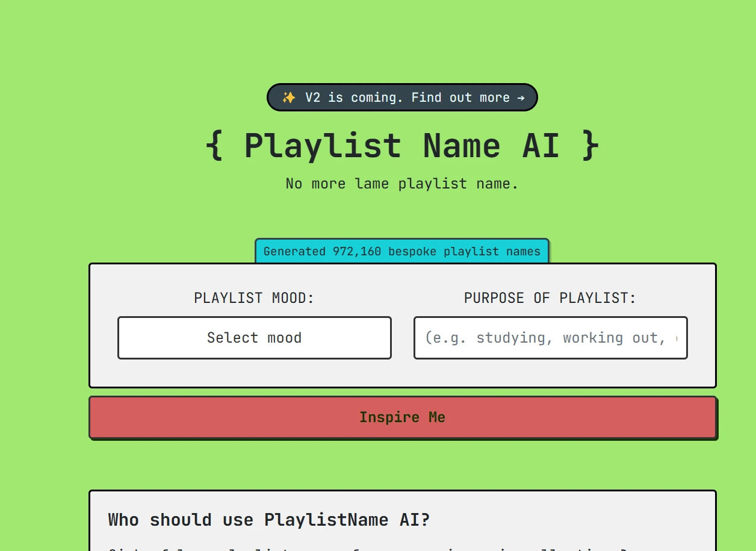Click the sparkles icon in the V2 banner
756x551 pixels.
pos(289,98)
